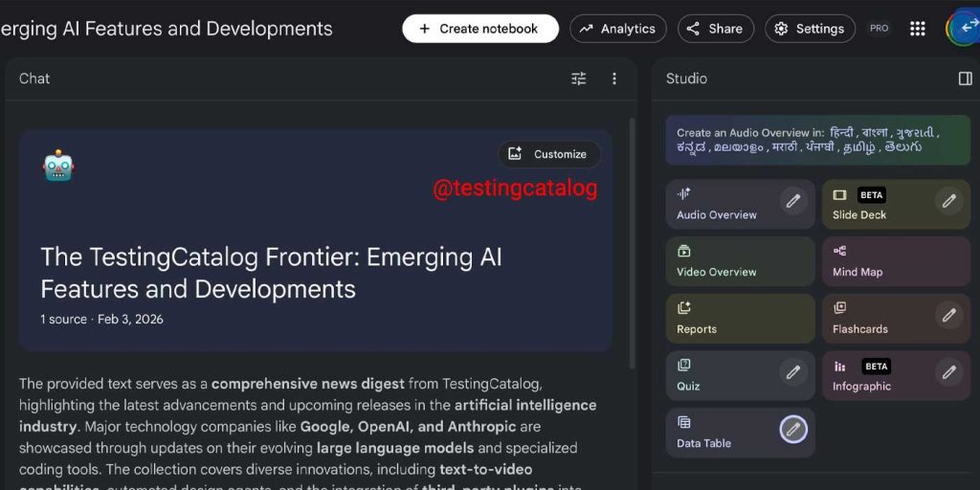
Task: Customize the notebook summary card
Action: (549, 154)
